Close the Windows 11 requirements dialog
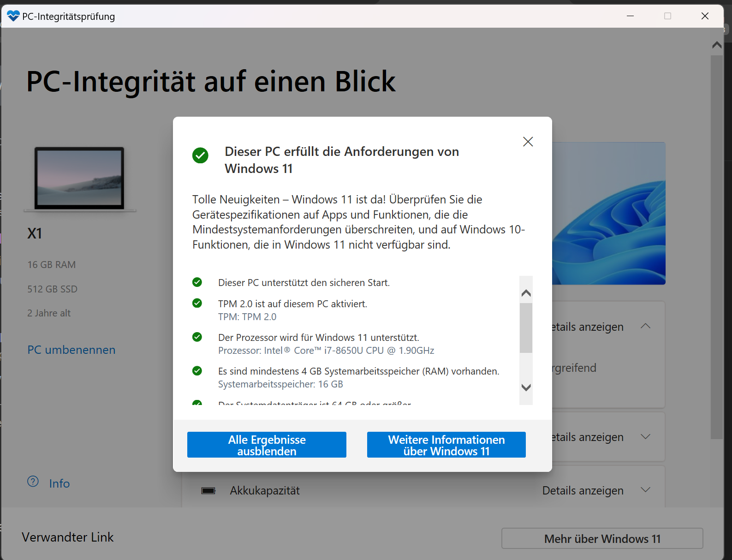The image size is (732, 560). (x=528, y=142)
